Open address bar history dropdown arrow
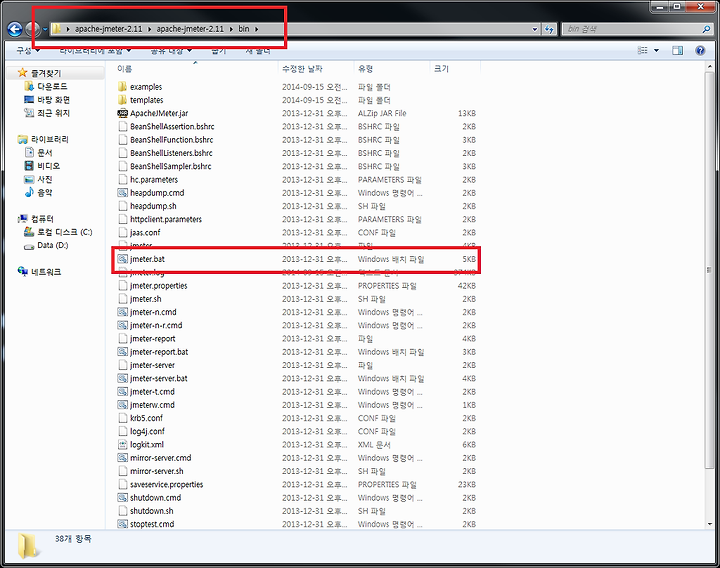720x568 pixels. click(535, 29)
